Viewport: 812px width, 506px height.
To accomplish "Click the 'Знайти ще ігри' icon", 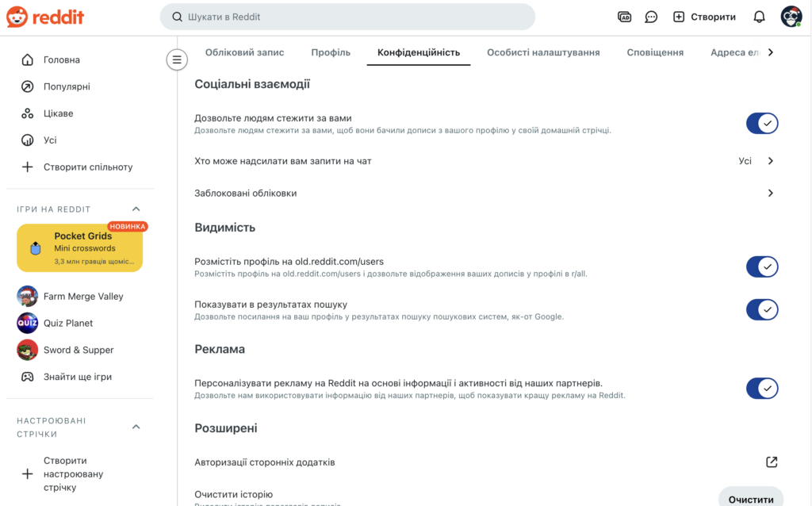I will coord(28,377).
